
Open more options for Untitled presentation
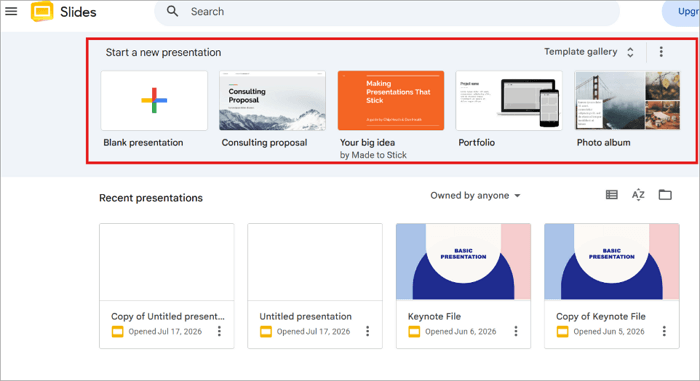(367, 331)
